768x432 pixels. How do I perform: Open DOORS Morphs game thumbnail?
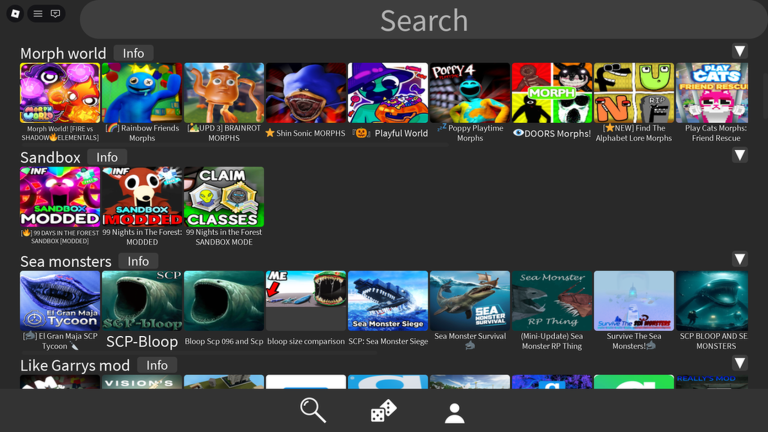coord(552,93)
